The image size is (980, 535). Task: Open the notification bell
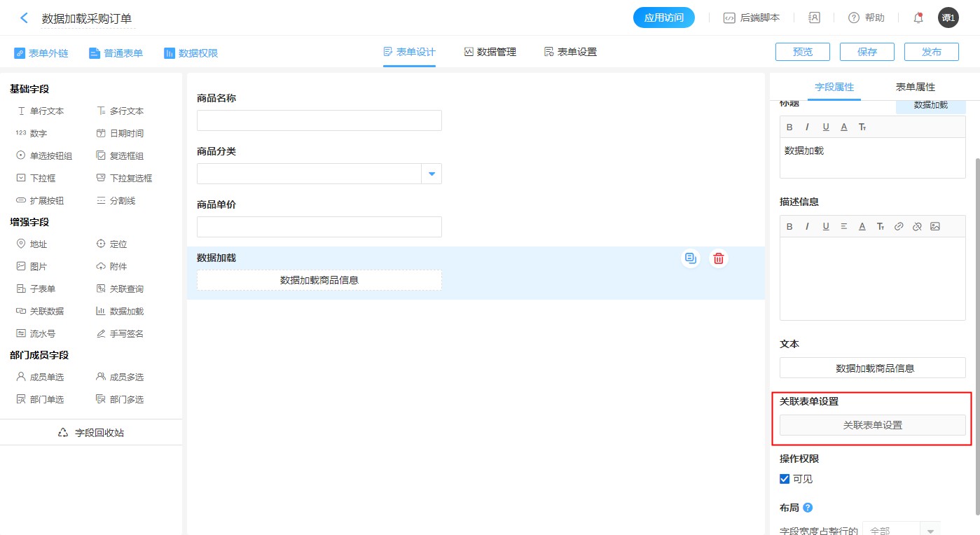click(918, 18)
